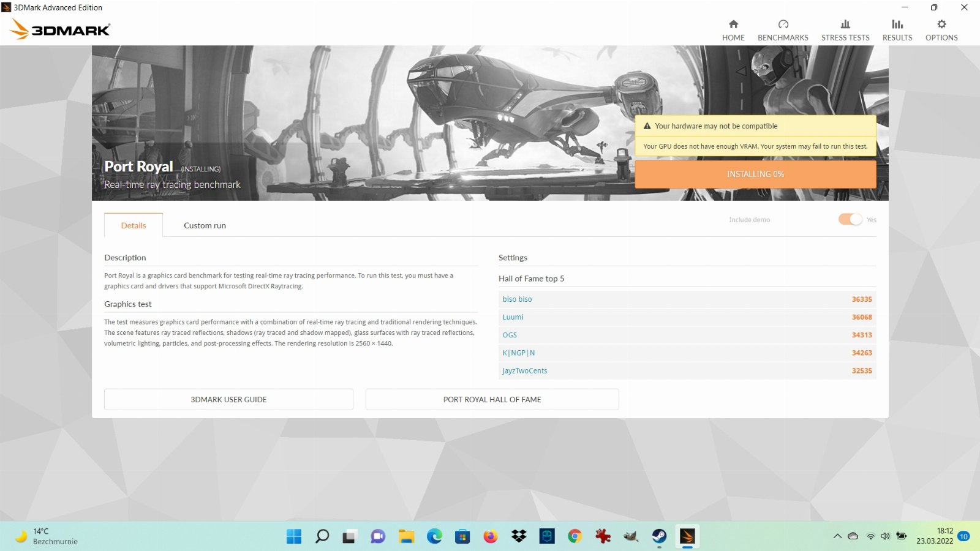Screen dimensions: 980x551
Task: Launch Microsoft Edge from taskbar
Action: 434,536
